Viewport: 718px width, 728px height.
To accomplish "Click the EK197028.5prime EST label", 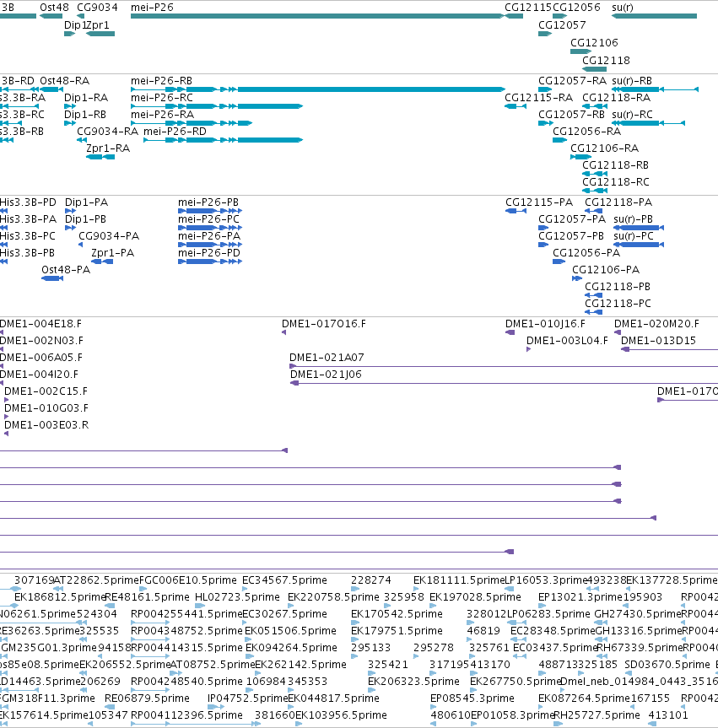I will [475, 597].
